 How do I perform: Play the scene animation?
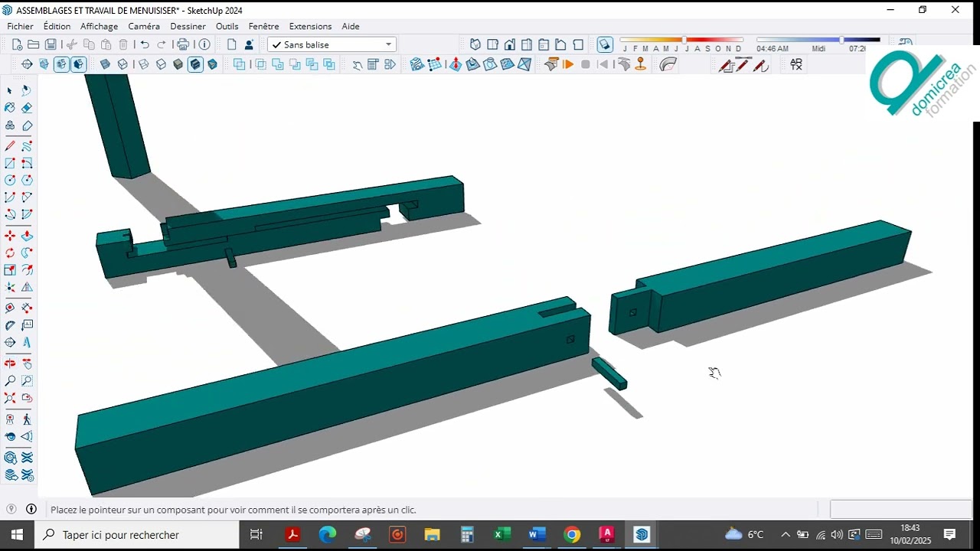coord(568,64)
